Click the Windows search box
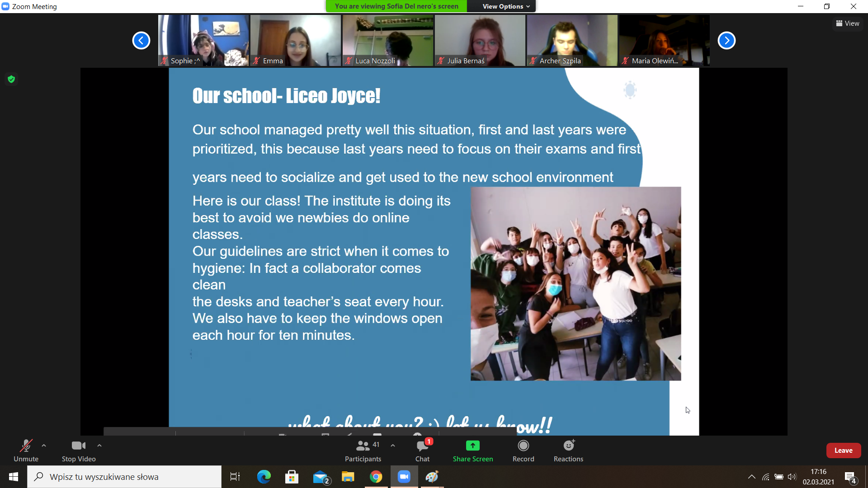The width and height of the screenshot is (868, 488). coord(124,477)
